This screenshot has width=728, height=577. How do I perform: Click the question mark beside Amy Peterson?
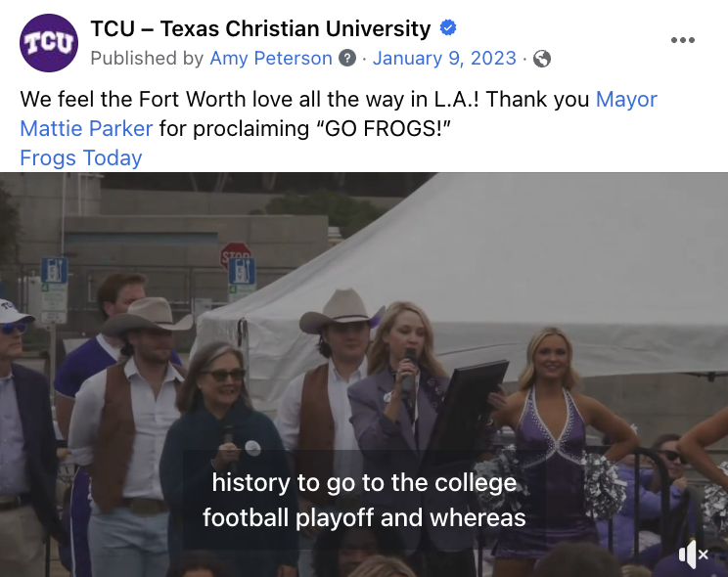347,59
